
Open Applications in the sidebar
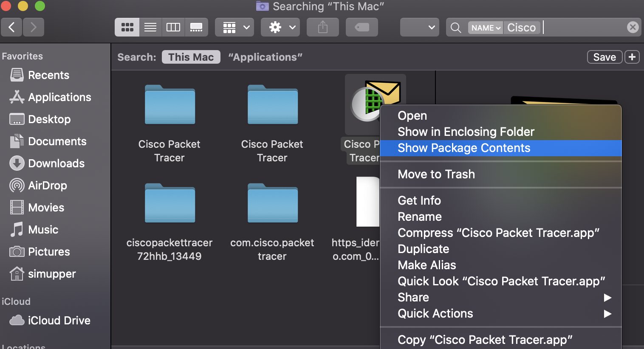click(55, 97)
